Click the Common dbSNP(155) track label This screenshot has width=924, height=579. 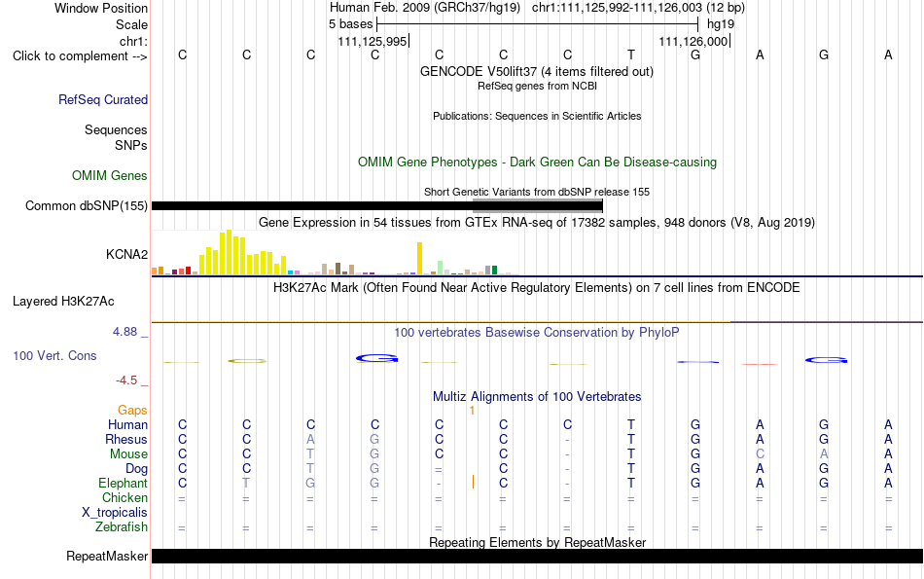pyautogui.click(x=86, y=205)
